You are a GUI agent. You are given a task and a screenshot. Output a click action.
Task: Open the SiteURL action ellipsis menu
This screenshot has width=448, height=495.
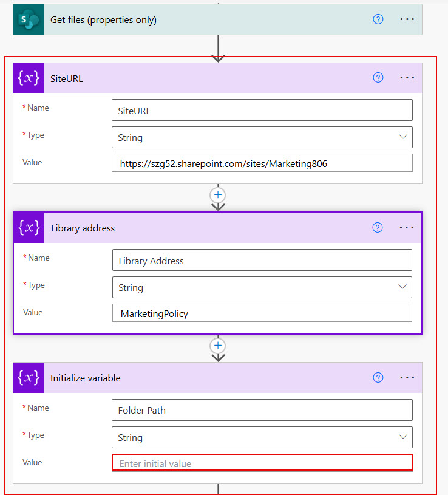(x=407, y=78)
